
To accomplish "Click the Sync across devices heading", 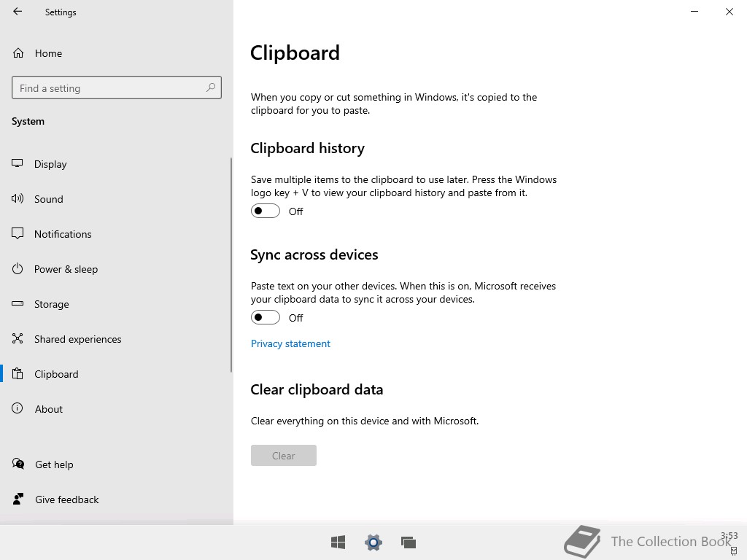I will pyautogui.click(x=314, y=254).
